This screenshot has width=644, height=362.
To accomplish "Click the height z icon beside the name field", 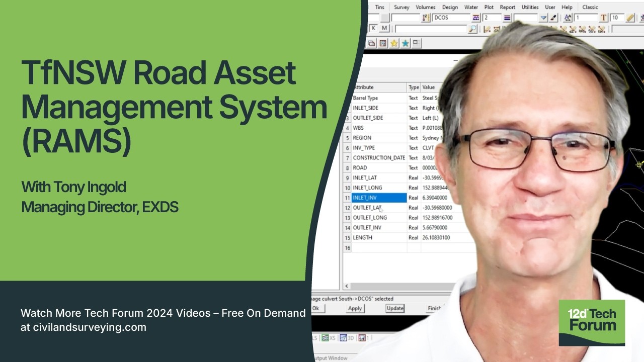I will [x=426, y=18].
